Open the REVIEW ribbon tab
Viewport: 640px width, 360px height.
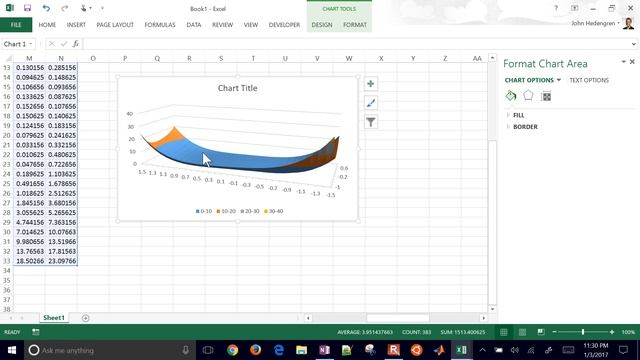pos(222,25)
